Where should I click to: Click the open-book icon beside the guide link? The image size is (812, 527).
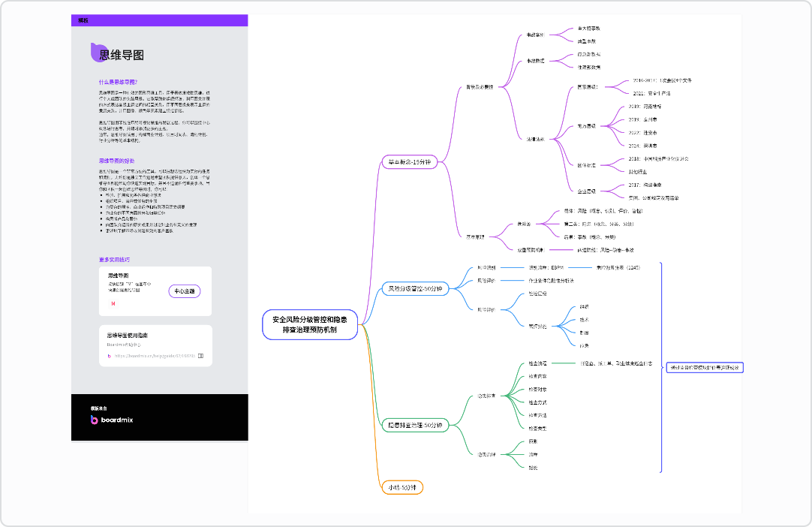click(200, 356)
